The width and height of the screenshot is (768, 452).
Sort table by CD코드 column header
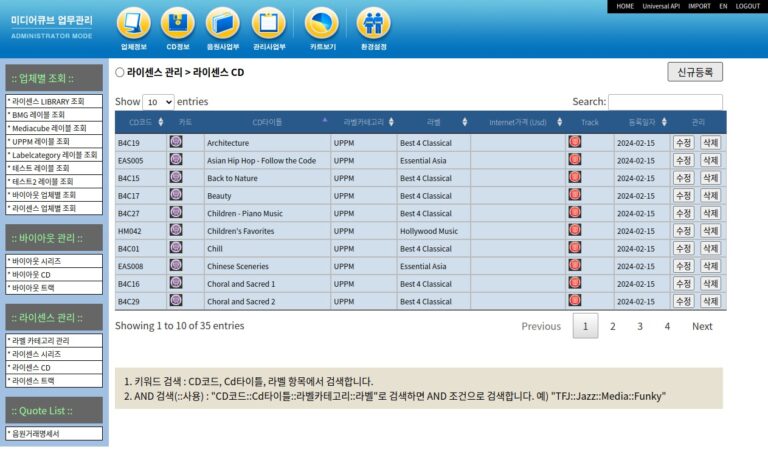coord(140,122)
